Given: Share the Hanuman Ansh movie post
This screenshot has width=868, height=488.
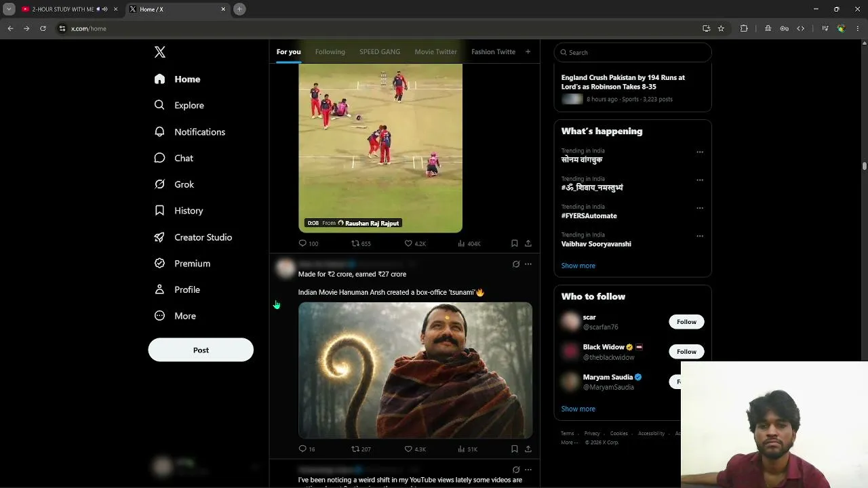Looking at the screenshot, I should click(x=528, y=449).
